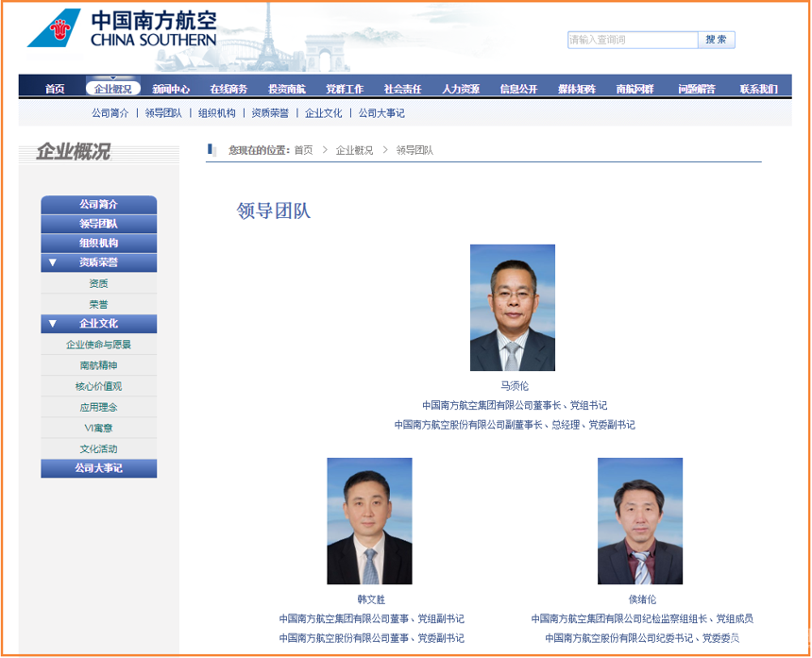Open 文化活动 in the sidebar
Viewport: 812px width, 658px height.
[x=99, y=448]
